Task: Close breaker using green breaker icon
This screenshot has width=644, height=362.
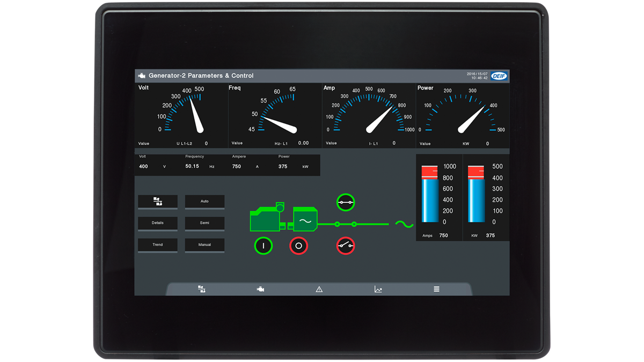Action: (x=346, y=202)
